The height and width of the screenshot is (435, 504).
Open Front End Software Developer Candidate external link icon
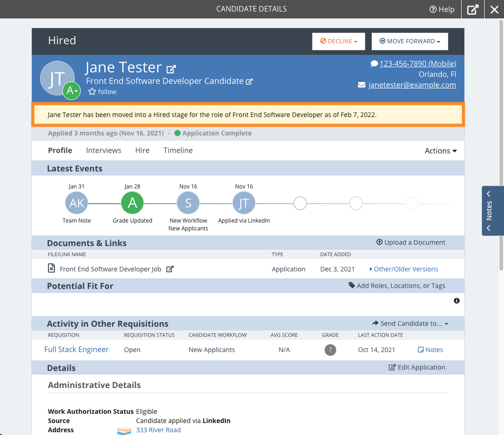point(249,82)
